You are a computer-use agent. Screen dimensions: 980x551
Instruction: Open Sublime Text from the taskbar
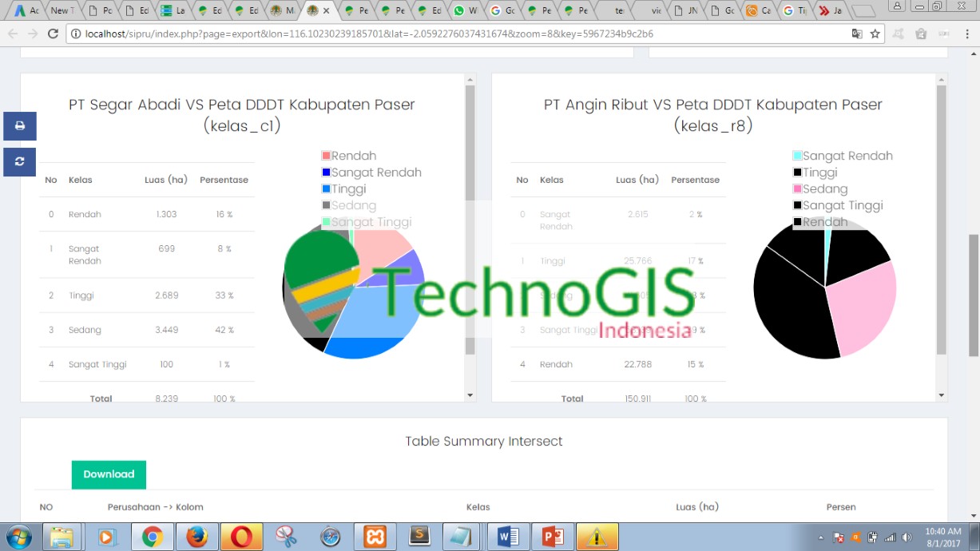click(x=420, y=537)
